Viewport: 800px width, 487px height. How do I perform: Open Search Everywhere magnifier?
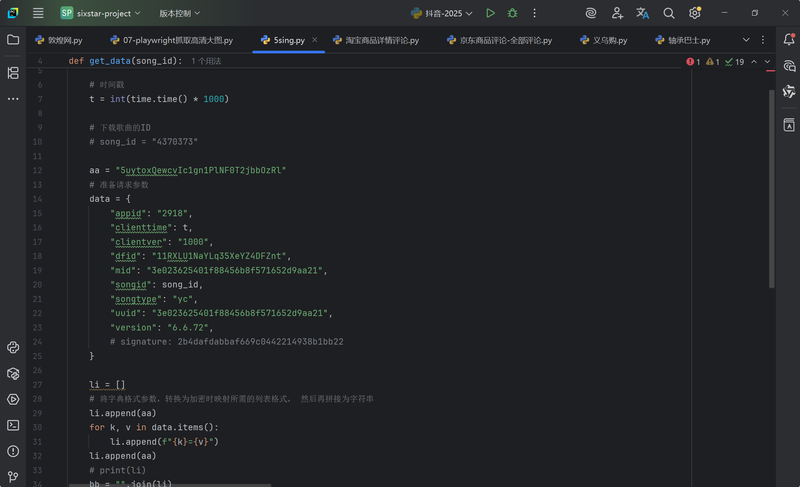pyautogui.click(x=669, y=13)
